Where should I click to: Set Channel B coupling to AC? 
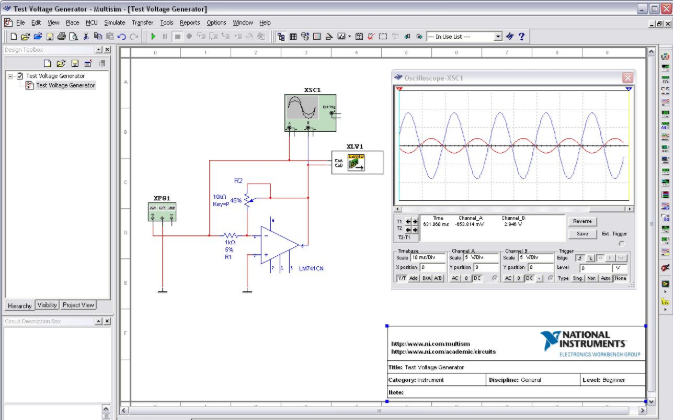[x=508, y=278]
